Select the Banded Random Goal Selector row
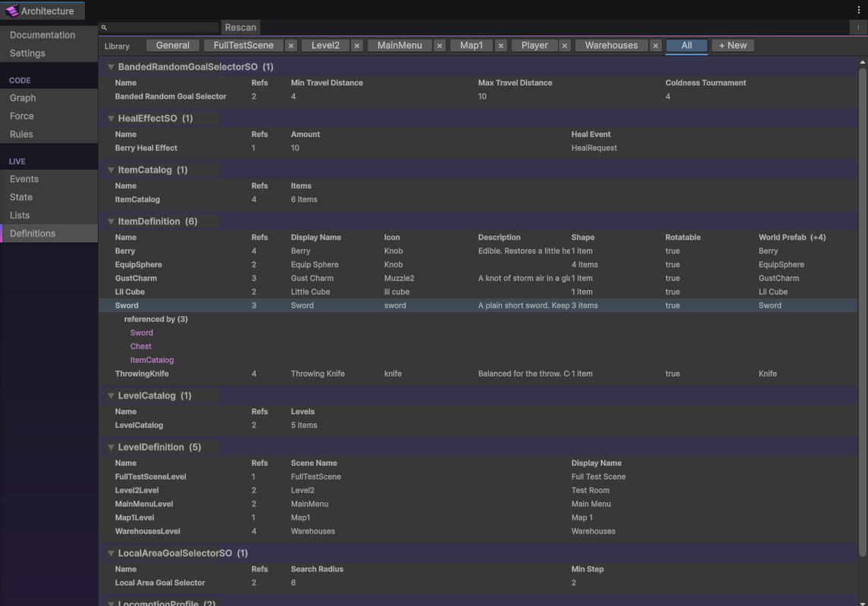This screenshot has height=606, width=868. click(478, 96)
